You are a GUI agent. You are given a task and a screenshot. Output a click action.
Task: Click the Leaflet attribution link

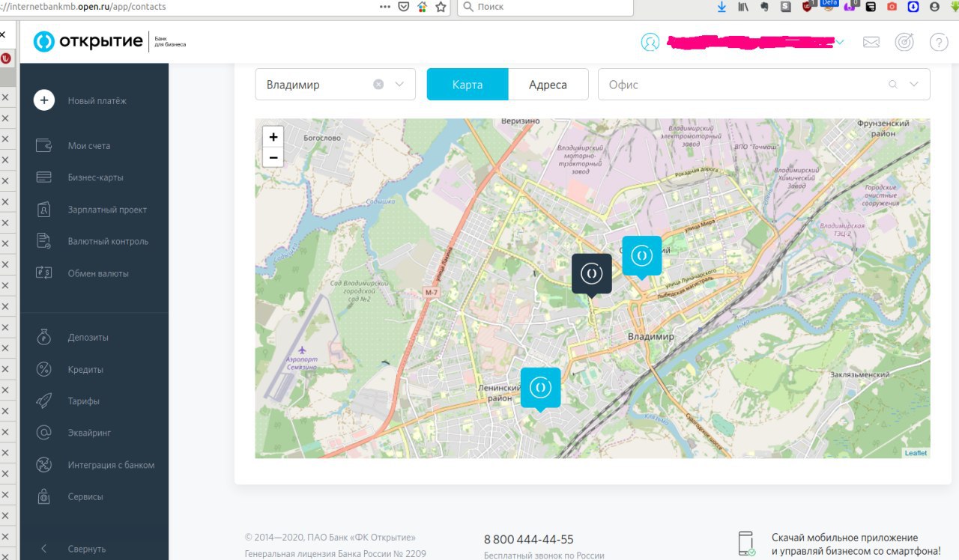[916, 453]
